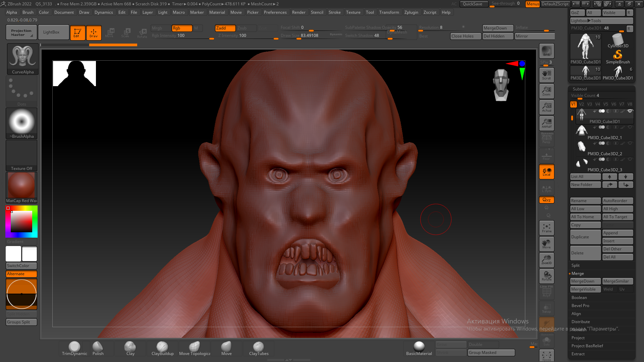
Task: Click the Frame mesh icon
Action: [x=546, y=228]
